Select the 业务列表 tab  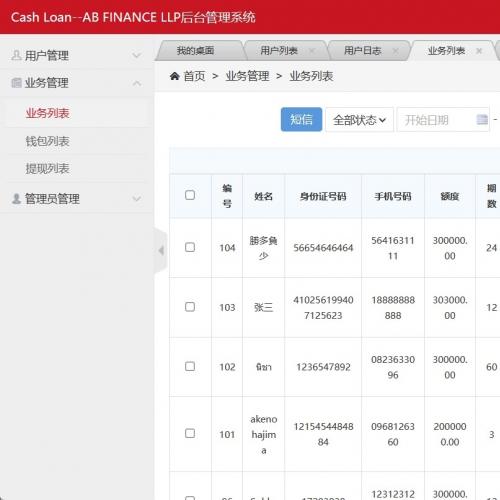click(446, 51)
